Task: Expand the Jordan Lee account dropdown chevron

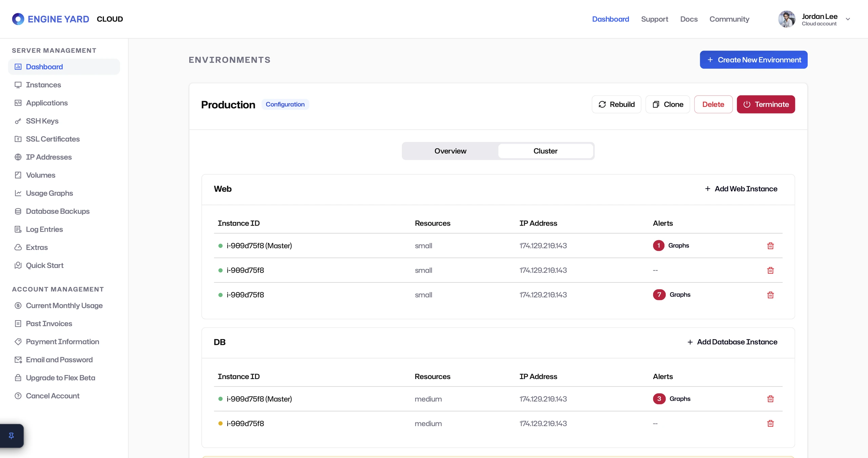Action: coord(848,19)
